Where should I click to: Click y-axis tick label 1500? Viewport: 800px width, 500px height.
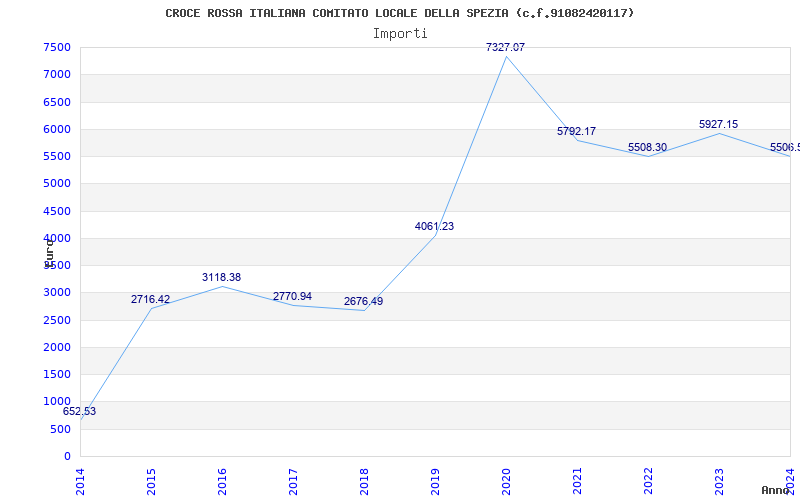(57, 374)
